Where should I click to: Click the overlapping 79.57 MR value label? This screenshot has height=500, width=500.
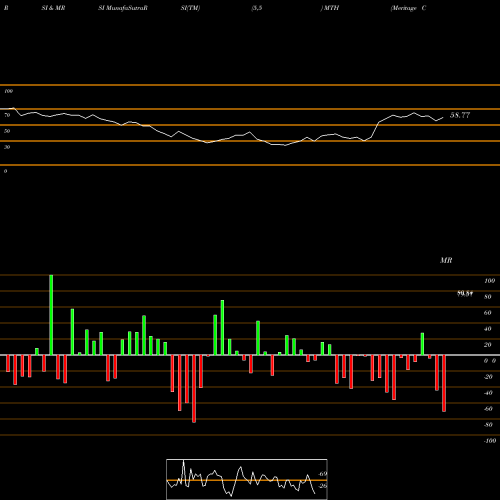(465, 294)
